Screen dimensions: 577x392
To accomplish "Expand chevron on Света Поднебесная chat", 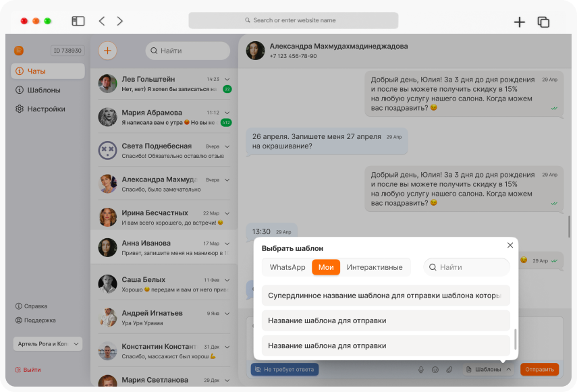I will tap(227, 146).
